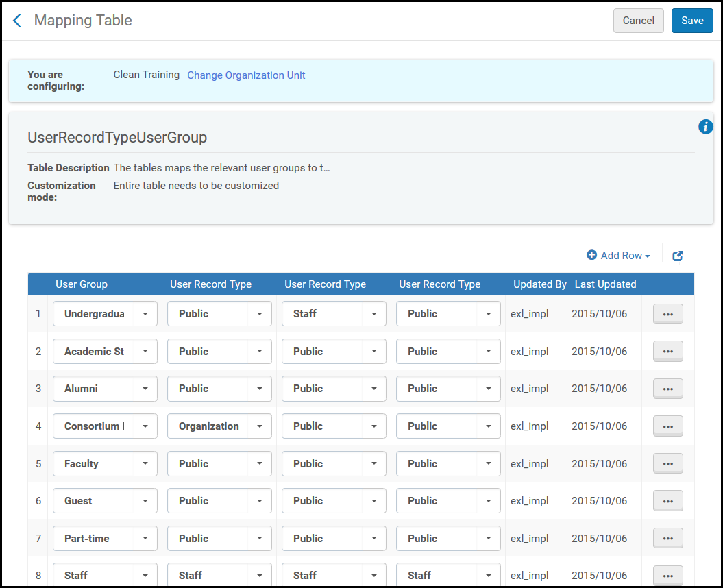Image resolution: width=723 pixels, height=588 pixels.
Task: Open the table info icon
Action: pos(705,126)
